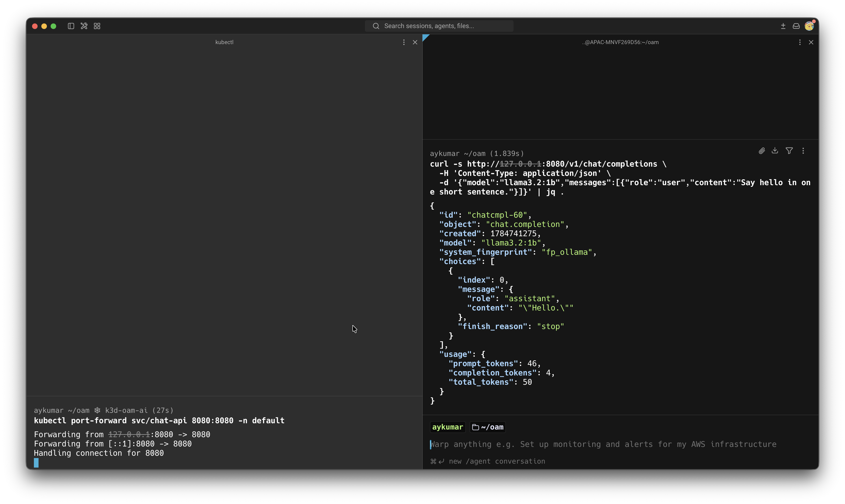This screenshot has width=845, height=504.
Task: Click the aykumar username chip in prompt
Action: tap(448, 427)
